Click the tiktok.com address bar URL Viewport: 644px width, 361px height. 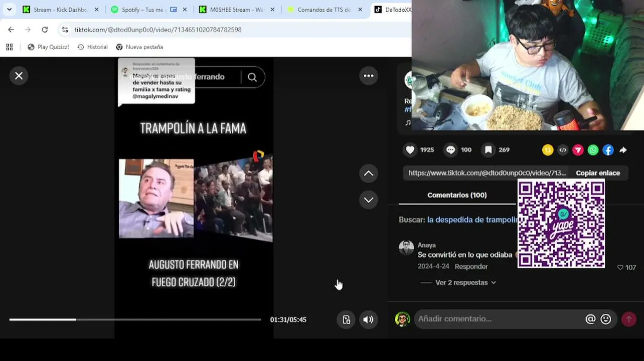(158, 30)
